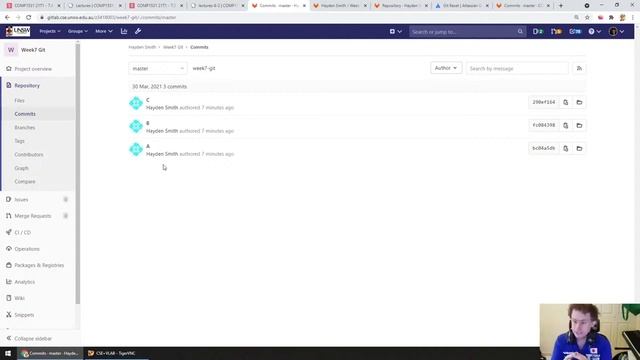
Task: Open Graph under Repository
Action: point(21,168)
